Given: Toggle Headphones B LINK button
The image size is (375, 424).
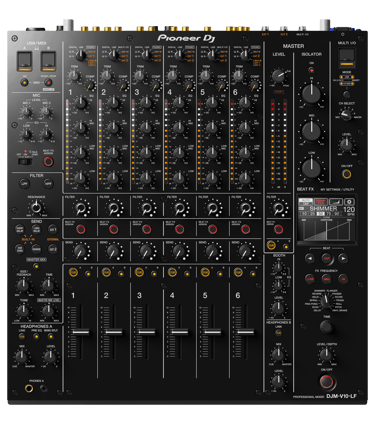Looking at the screenshot, I should coord(279,333).
